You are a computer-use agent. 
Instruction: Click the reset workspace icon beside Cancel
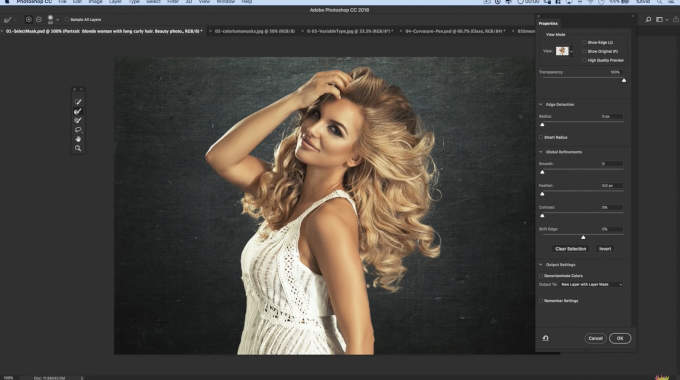pos(546,338)
